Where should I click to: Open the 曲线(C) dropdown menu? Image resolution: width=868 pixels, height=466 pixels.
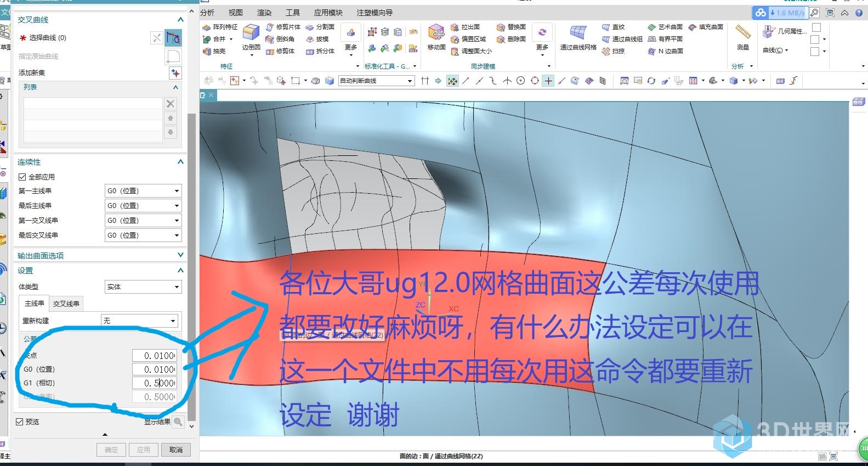point(775,50)
